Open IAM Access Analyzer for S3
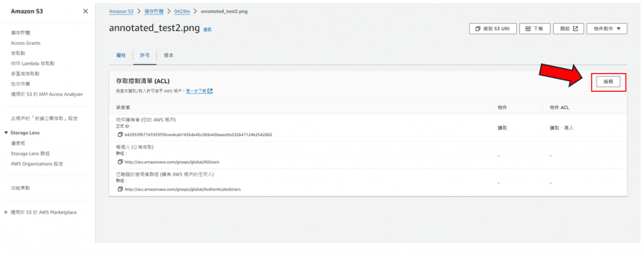Viewport: 644px width, 256px height. [x=47, y=94]
